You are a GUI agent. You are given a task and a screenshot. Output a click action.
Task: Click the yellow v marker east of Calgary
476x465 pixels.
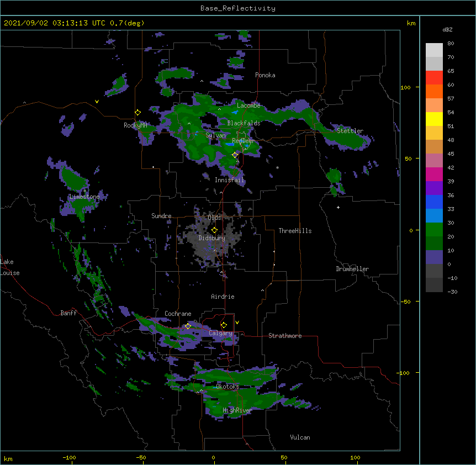pyautogui.click(x=237, y=323)
